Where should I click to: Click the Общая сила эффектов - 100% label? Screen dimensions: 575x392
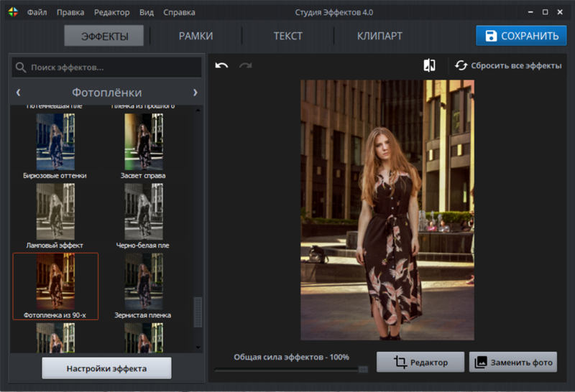(x=292, y=358)
